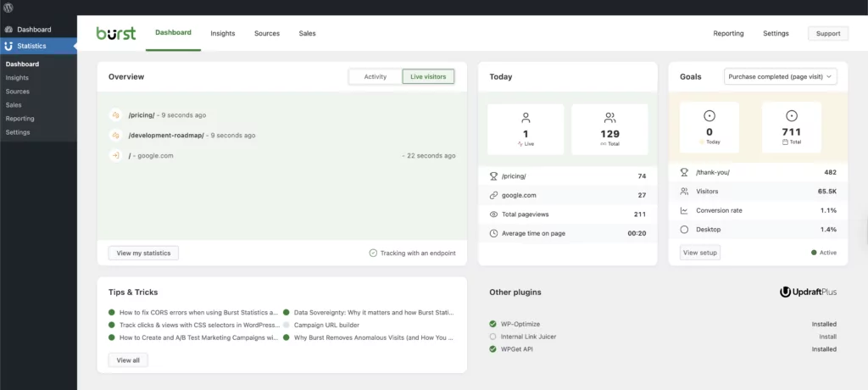Click the Burst icon beside Statistics
The height and width of the screenshot is (390, 868).
pos(8,46)
